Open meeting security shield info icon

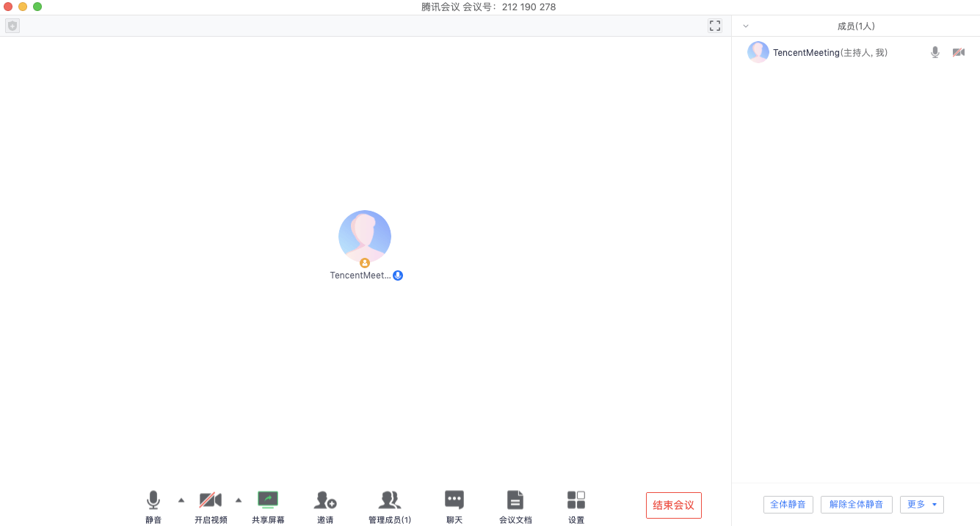click(12, 26)
